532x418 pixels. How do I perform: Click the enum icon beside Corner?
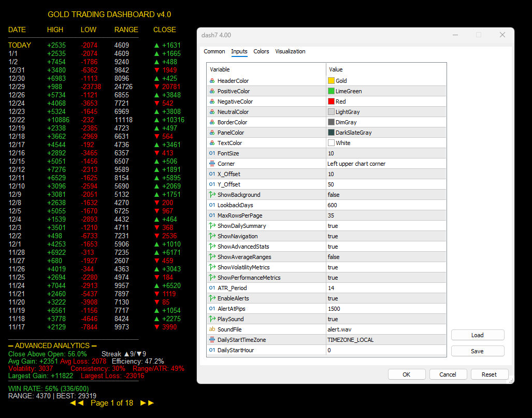coord(212,164)
